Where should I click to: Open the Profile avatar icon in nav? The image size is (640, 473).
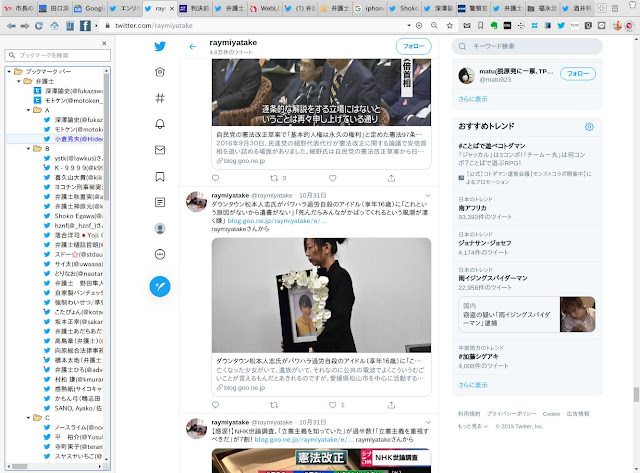(160, 229)
